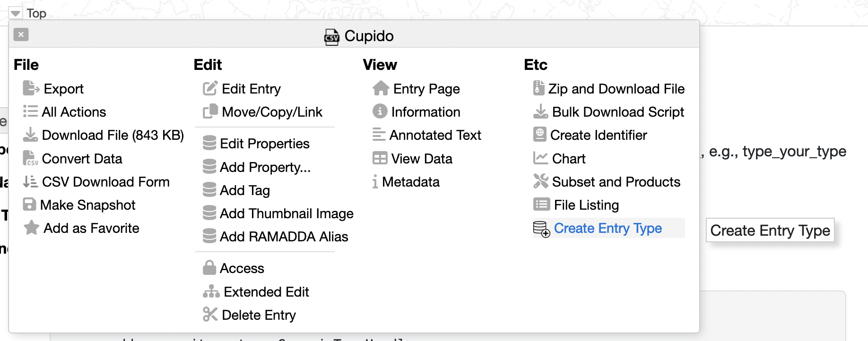
Task: Open the Top breadcrumb link
Action: click(36, 13)
